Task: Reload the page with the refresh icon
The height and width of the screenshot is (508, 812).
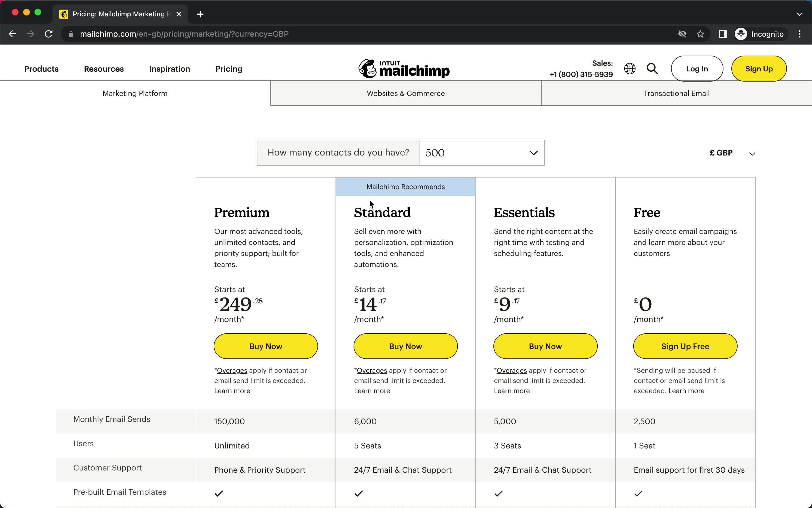Action: pyautogui.click(x=49, y=34)
